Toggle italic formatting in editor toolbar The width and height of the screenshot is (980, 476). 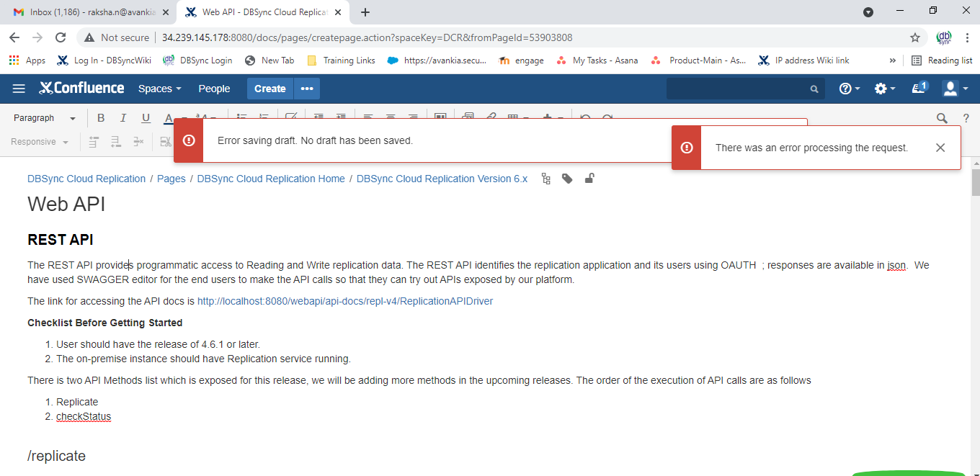[x=123, y=118]
